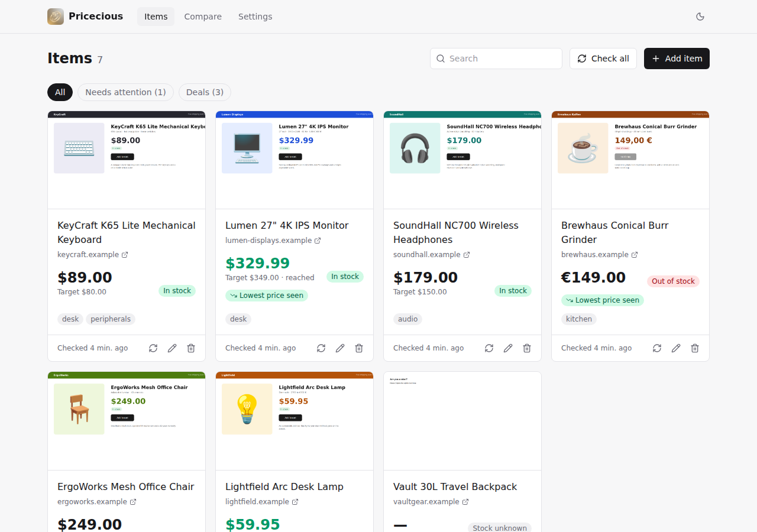Refresh the KeyCraft K65 keyboard price check
The image size is (757, 532).
tap(153, 348)
